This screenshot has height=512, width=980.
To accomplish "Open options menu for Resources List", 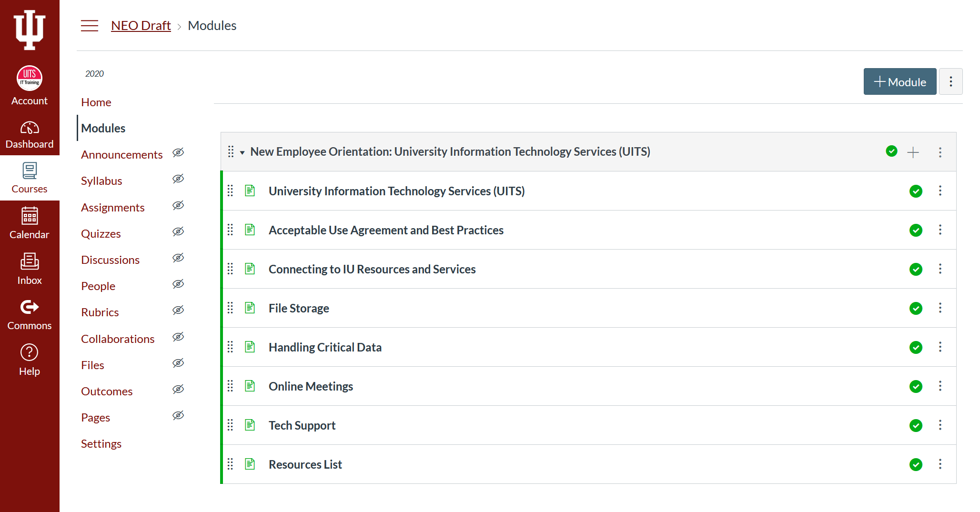I will pyautogui.click(x=940, y=464).
